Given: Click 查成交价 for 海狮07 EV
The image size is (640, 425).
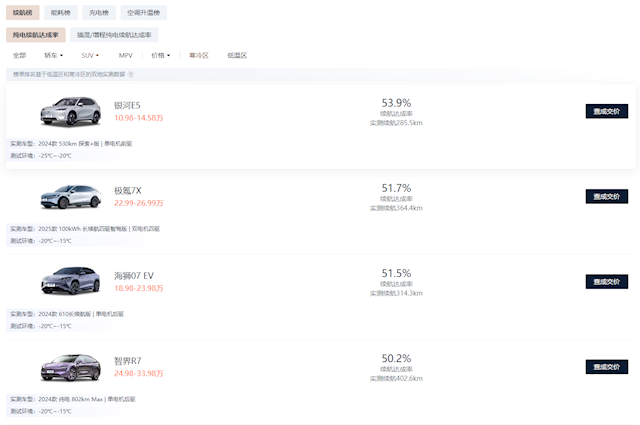Looking at the screenshot, I should tap(607, 282).
